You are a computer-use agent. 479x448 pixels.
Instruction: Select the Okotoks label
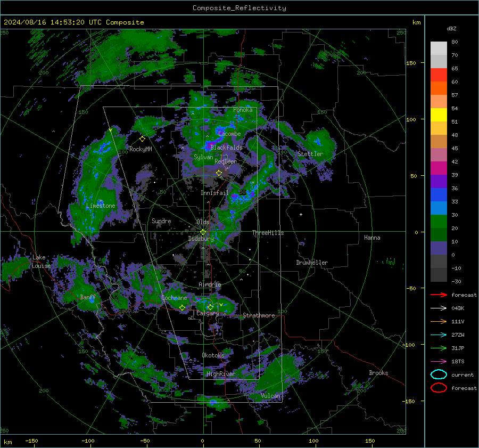coord(213,355)
